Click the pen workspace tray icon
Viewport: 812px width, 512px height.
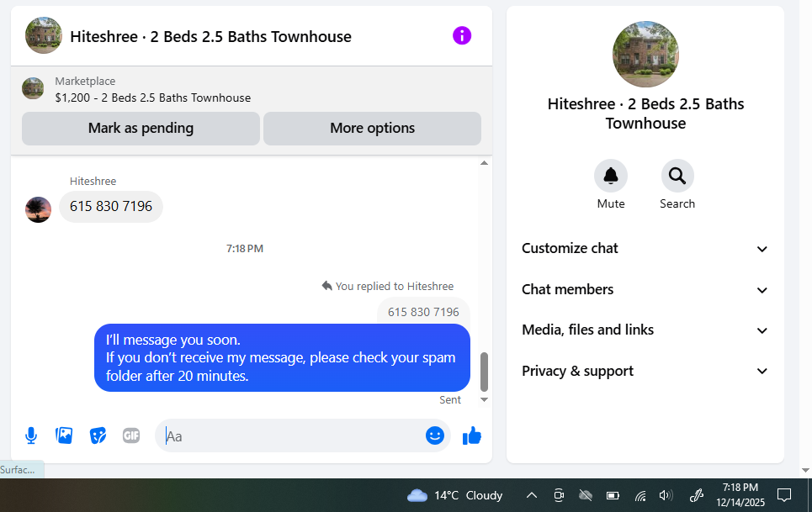click(x=697, y=495)
